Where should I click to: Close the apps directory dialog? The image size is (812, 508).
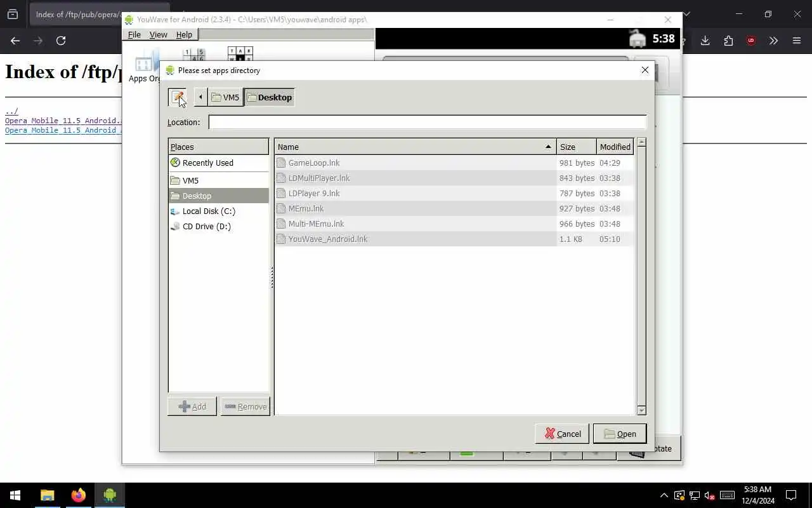click(x=645, y=70)
